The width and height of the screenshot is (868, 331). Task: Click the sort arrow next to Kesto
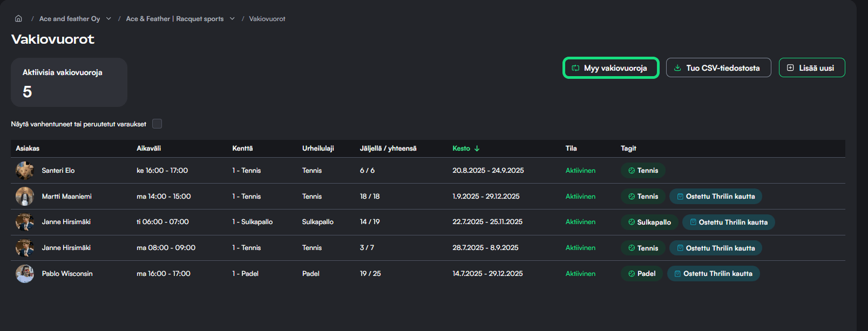(x=477, y=148)
